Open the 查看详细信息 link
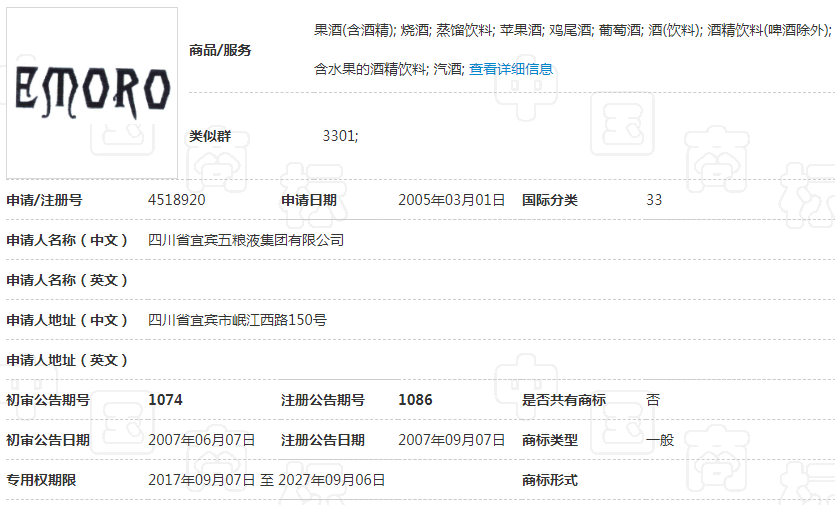This screenshot has width=835, height=505. [x=511, y=69]
